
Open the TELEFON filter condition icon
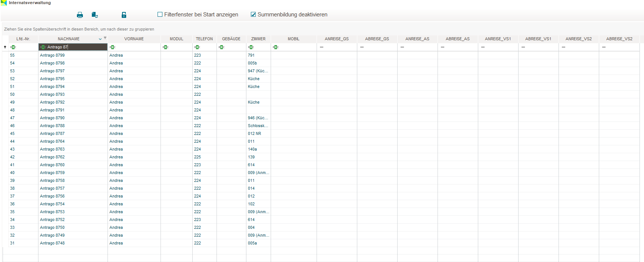[197, 47]
